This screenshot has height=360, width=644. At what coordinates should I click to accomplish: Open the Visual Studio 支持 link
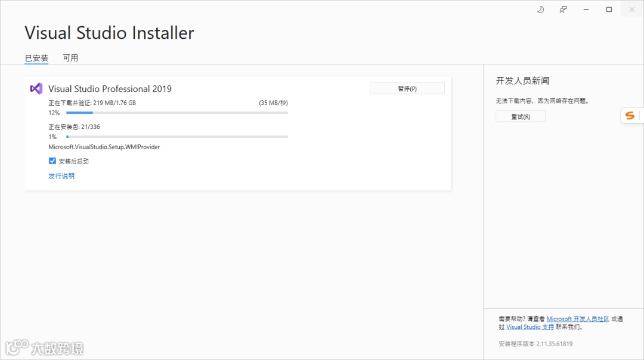point(530,327)
